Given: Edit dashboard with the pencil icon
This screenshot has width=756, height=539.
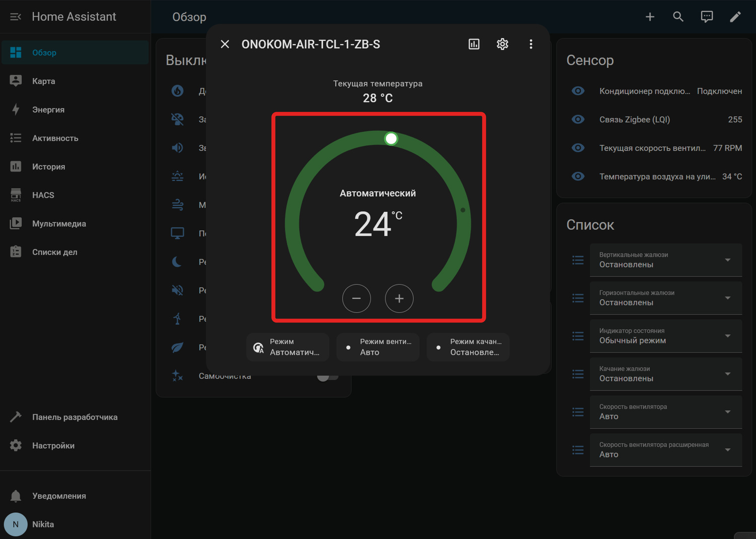Looking at the screenshot, I should pyautogui.click(x=735, y=17).
